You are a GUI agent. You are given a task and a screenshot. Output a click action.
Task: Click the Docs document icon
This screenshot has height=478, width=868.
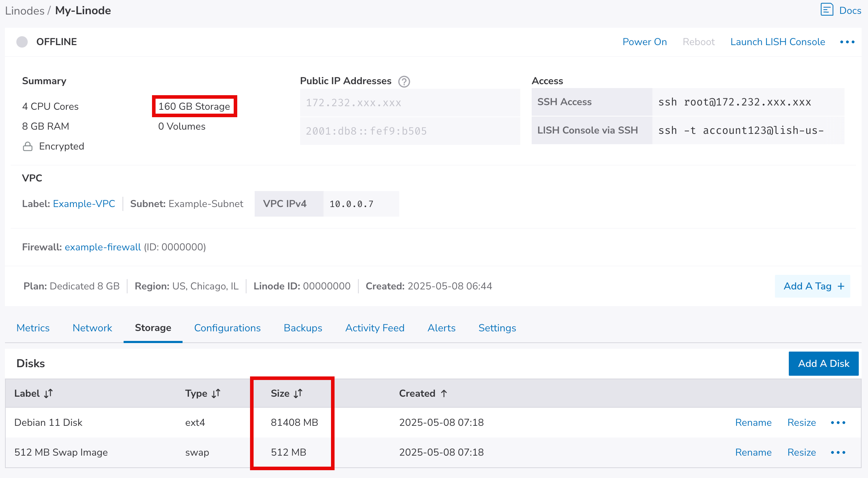827,10
